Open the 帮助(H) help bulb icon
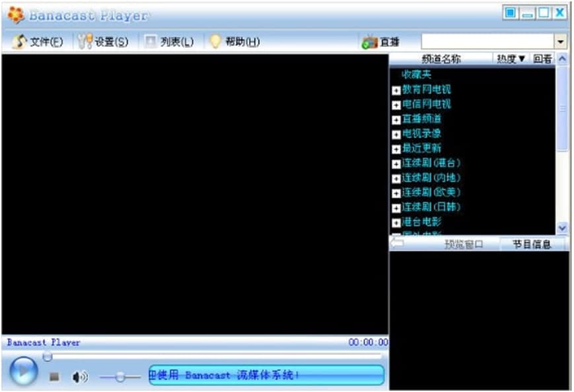The height and width of the screenshot is (392, 574). (215, 40)
